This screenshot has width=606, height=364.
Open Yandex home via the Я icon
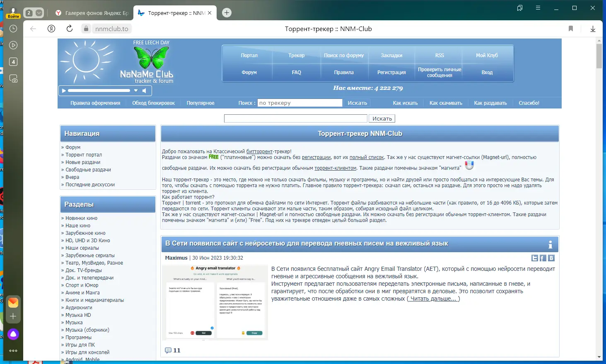pyautogui.click(x=51, y=29)
